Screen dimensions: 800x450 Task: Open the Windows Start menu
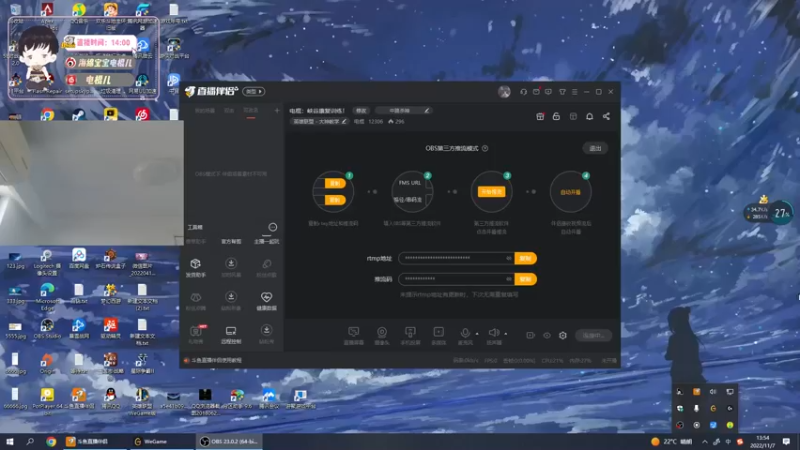coord(9,441)
